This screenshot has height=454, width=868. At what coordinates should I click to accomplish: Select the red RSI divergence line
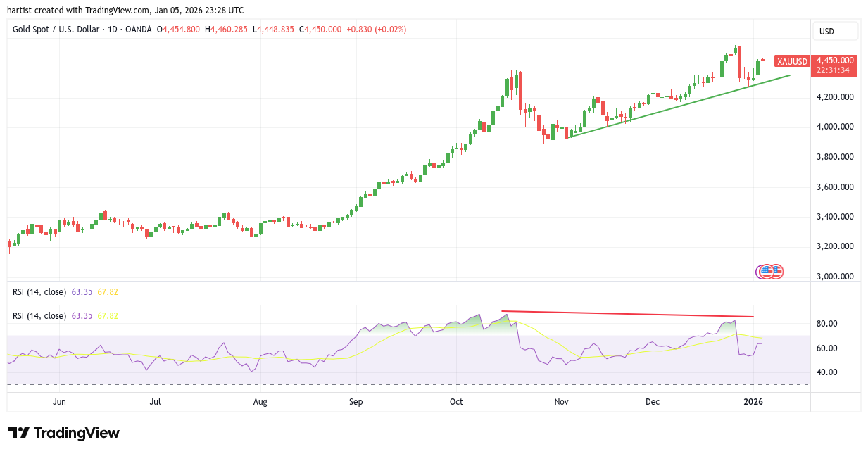[627, 314]
